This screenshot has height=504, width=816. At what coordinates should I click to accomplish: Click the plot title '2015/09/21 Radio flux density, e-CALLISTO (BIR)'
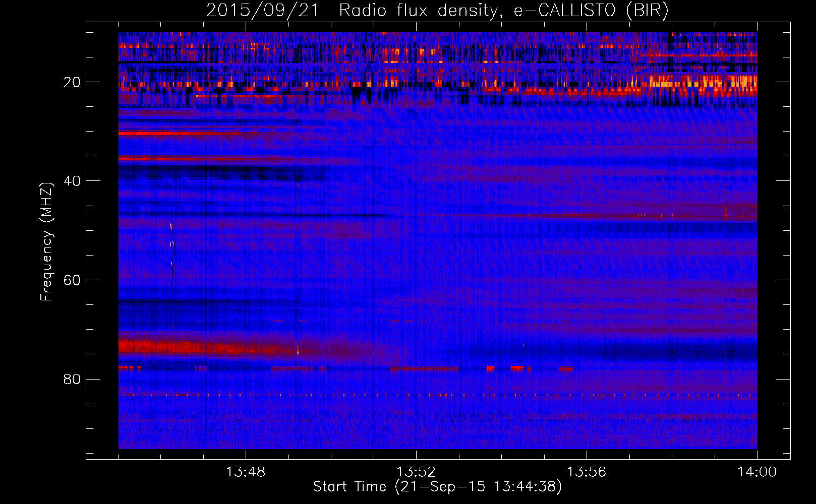coord(437,10)
